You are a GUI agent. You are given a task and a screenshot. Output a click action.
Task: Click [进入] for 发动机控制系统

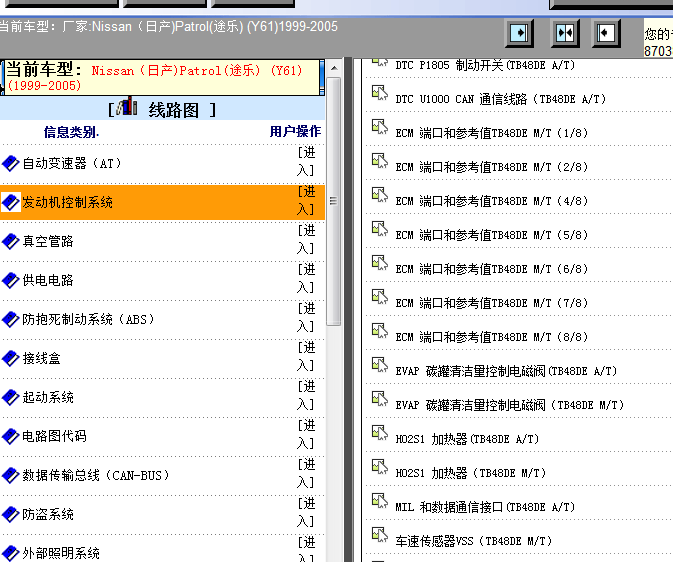pyautogui.click(x=306, y=200)
